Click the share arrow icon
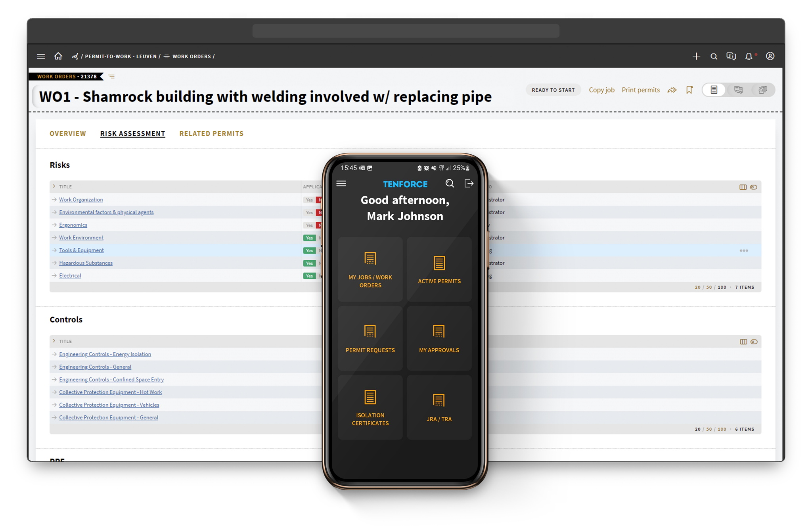 [672, 90]
